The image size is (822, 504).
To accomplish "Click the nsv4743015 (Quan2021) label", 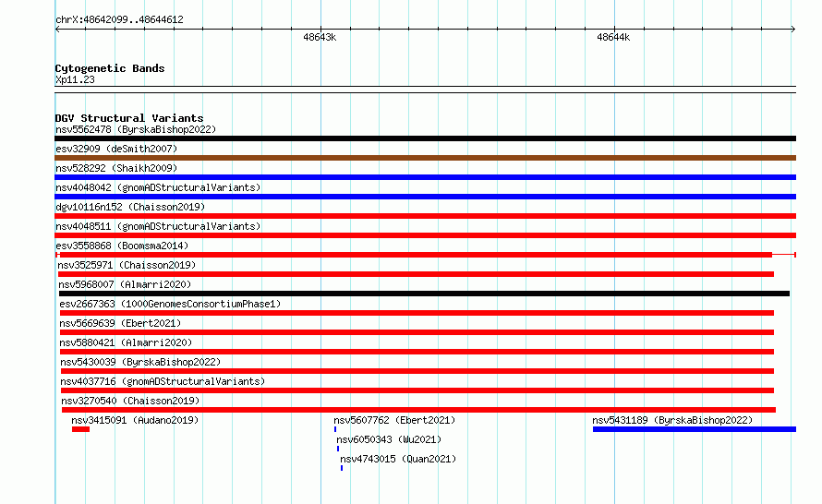I will pos(398,459).
